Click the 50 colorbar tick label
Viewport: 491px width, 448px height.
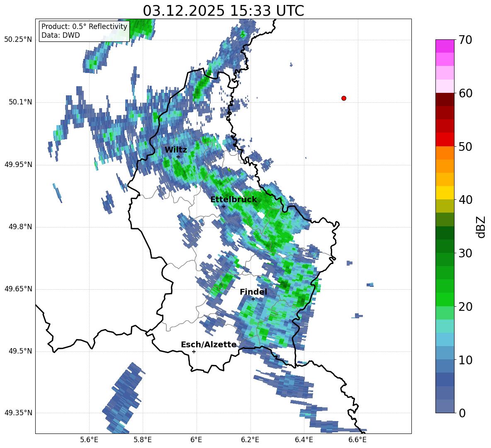pyautogui.click(x=465, y=146)
